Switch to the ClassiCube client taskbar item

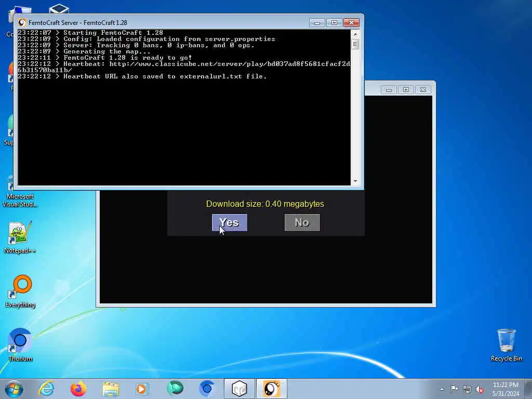click(239, 389)
